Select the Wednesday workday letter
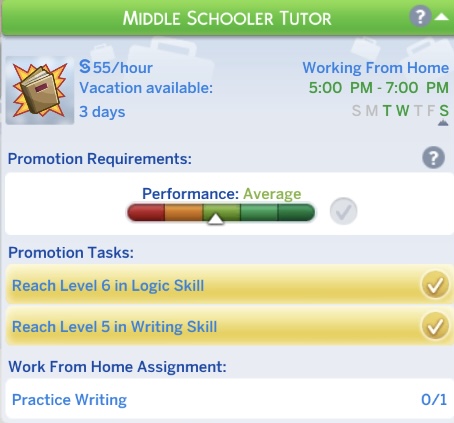The width and height of the screenshot is (454, 423). (x=403, y=111)
